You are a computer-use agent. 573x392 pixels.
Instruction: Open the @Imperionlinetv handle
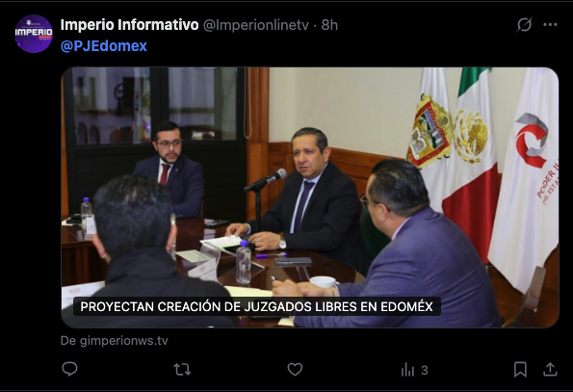pyautogui.click(x=256, y=25)
